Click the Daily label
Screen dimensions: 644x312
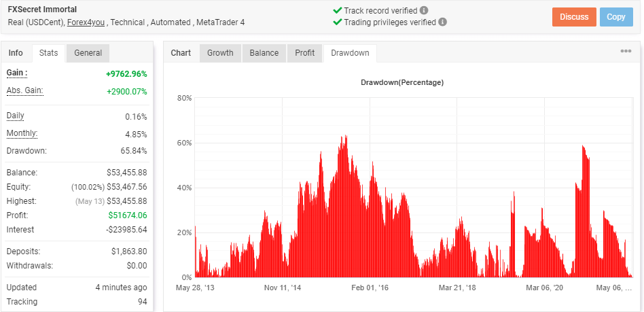(x=15, y=116)
